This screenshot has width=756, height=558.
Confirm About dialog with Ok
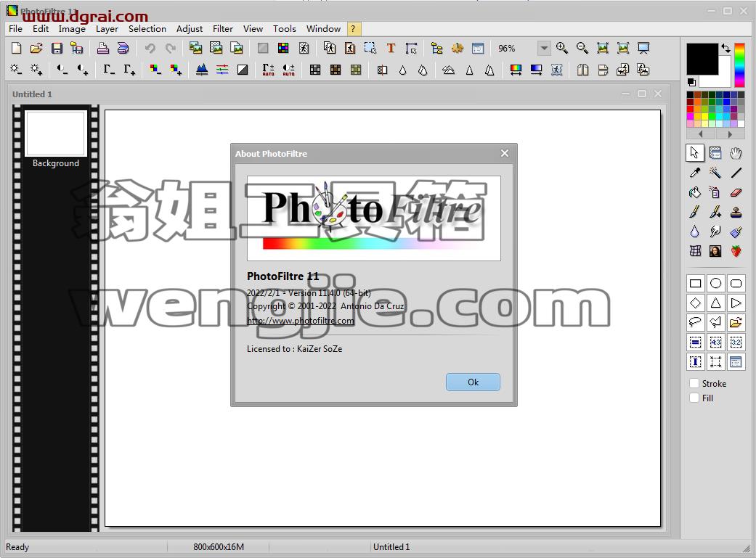473,382
